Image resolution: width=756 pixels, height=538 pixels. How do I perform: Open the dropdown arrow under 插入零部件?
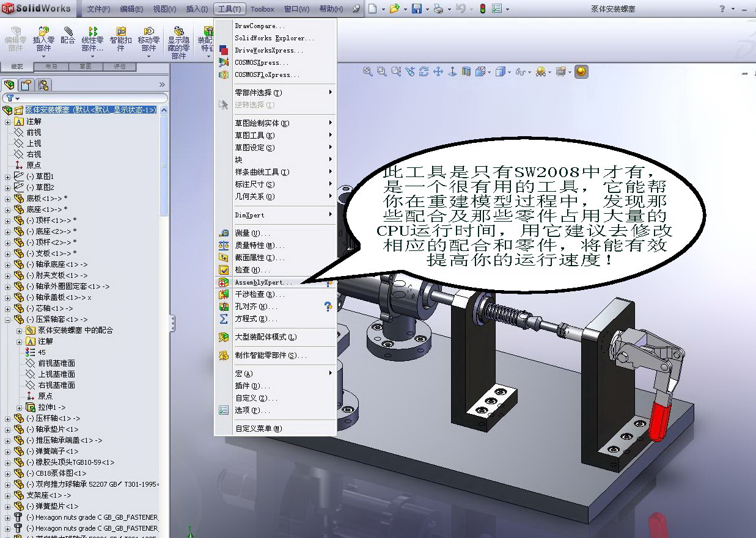(x=43, y=57)
